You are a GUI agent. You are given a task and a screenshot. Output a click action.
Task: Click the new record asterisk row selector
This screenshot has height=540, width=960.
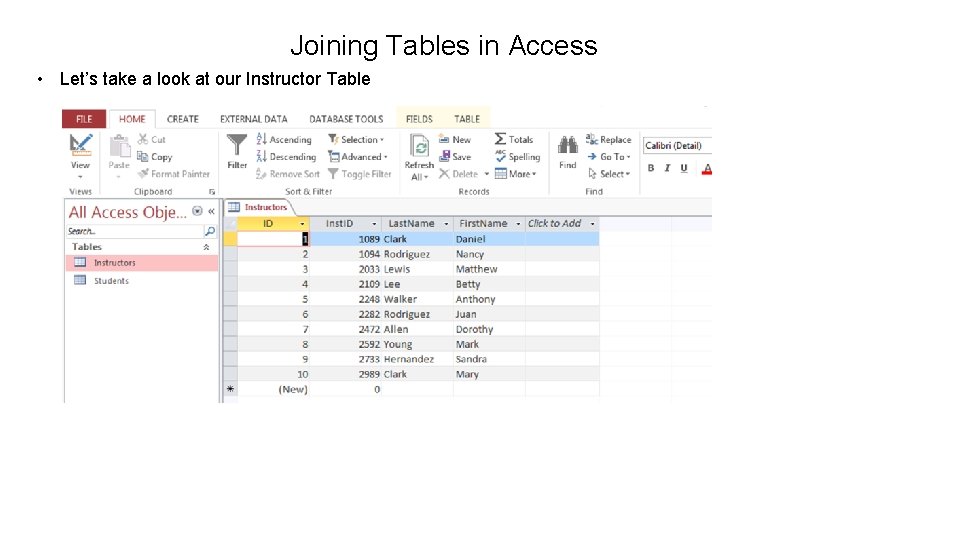[230, 389]
